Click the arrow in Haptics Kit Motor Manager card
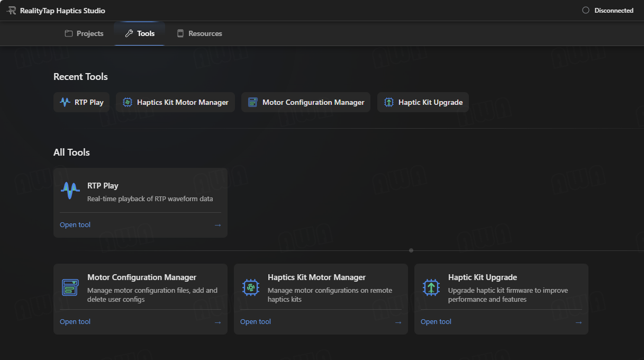The width and height of the screenshot is (644, 360). [398, 322]
